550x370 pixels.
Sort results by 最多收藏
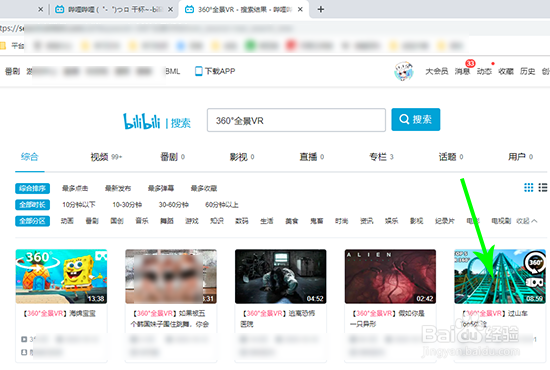pyautogui.click(x=204, y=188)
